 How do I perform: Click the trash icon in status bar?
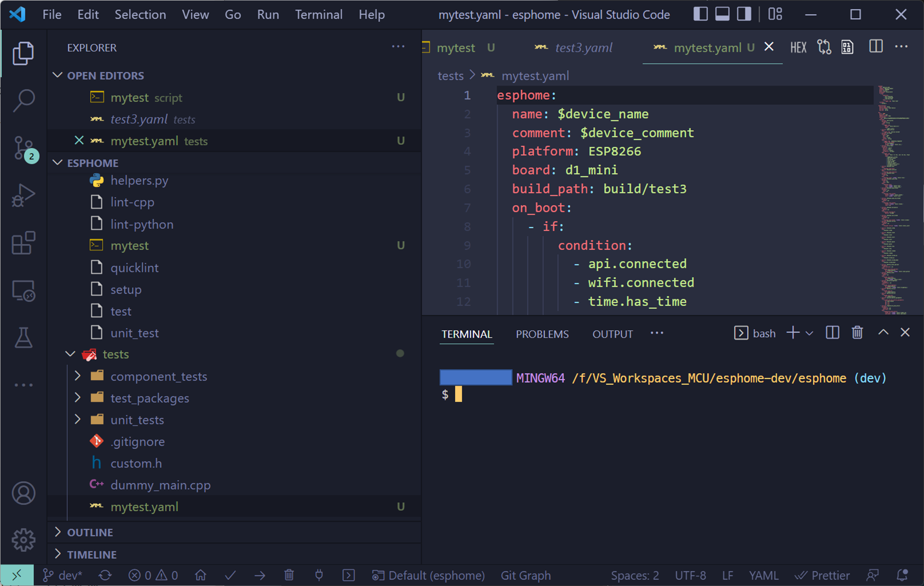[x=289, y=575]
